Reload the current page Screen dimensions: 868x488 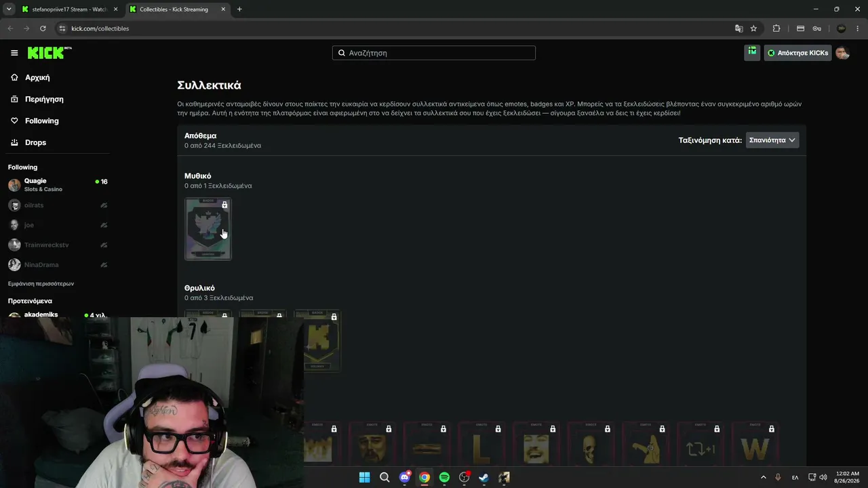click(x=43, y=28)
